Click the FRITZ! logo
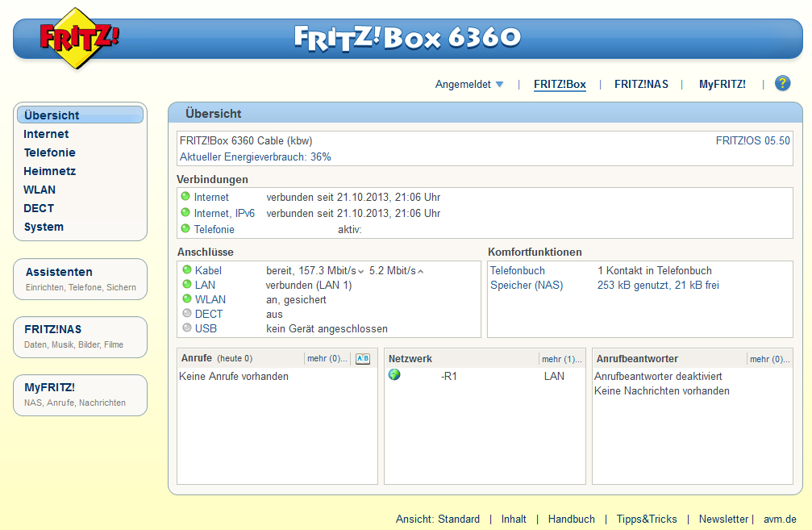Image resolution: width=812 pixels, height=530 pixels. (79, 39)
